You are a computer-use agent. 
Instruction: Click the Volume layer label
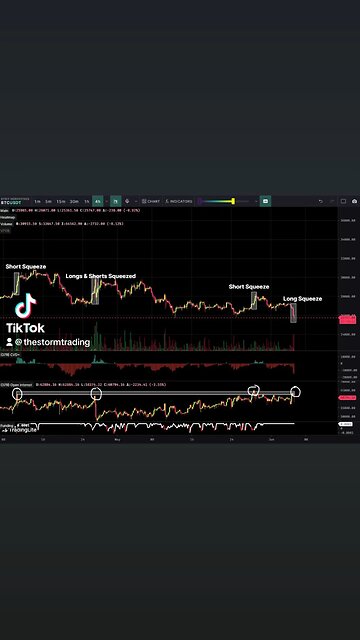point(6,224)
